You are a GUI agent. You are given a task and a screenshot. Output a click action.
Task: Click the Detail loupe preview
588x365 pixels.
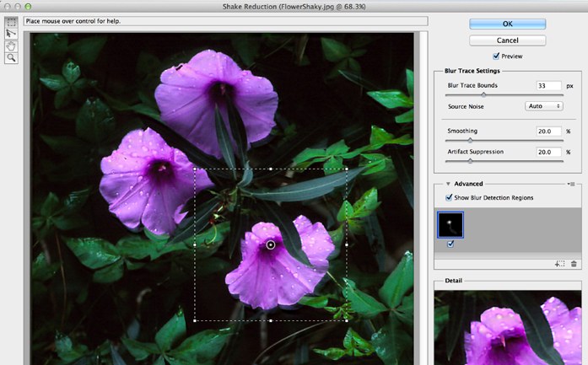(508, 328)
